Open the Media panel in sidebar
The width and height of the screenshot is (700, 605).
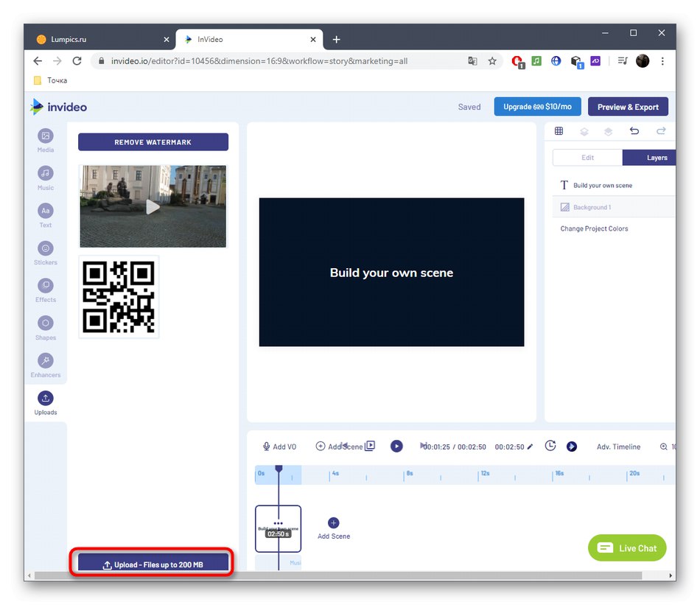pyautogui.click(x=46, y=140)
